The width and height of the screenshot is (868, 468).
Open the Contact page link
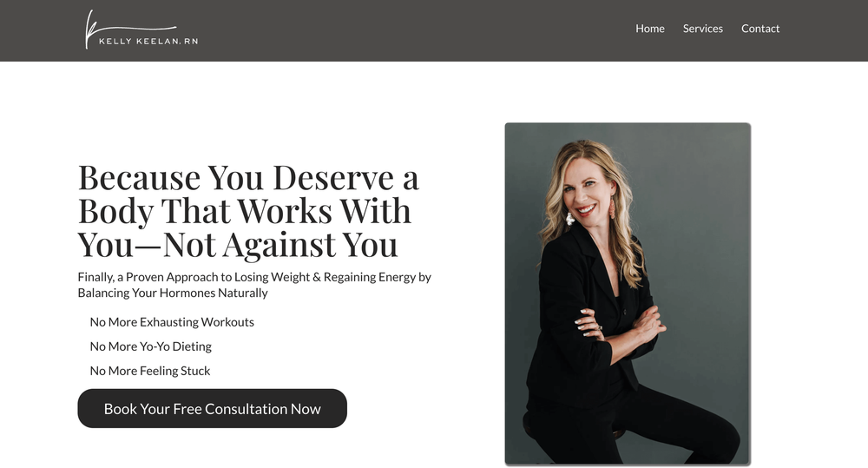coord(760,29)
